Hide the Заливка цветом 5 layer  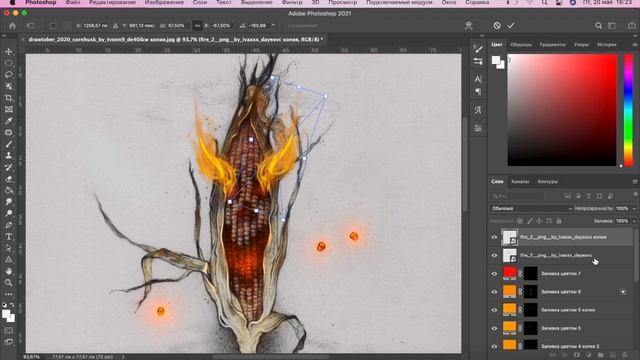pos(494,328)
